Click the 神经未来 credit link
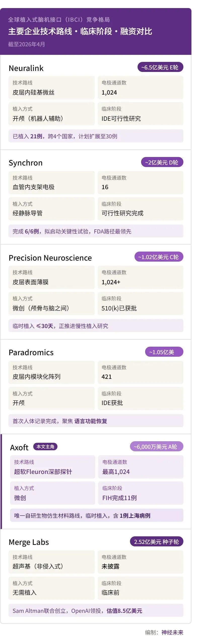Viewport: 198px width, 644px height. pos(172,632)
